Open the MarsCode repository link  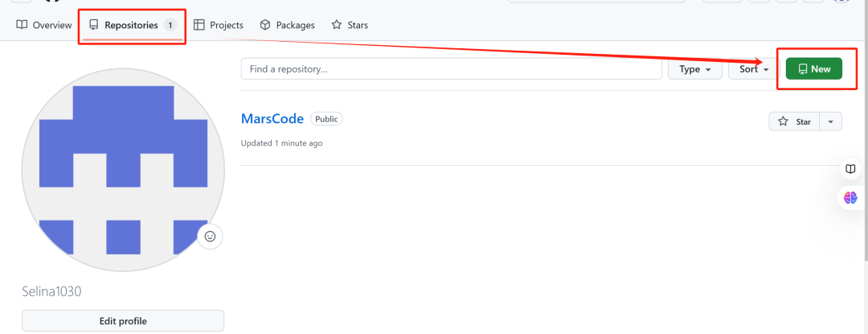[272, 119]
